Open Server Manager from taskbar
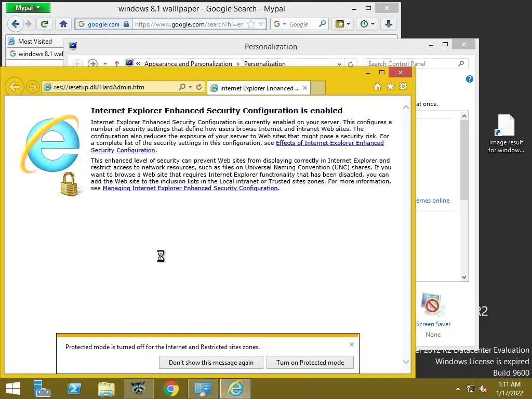This screenshot has height=399, width=532. [x=42, y=389]
